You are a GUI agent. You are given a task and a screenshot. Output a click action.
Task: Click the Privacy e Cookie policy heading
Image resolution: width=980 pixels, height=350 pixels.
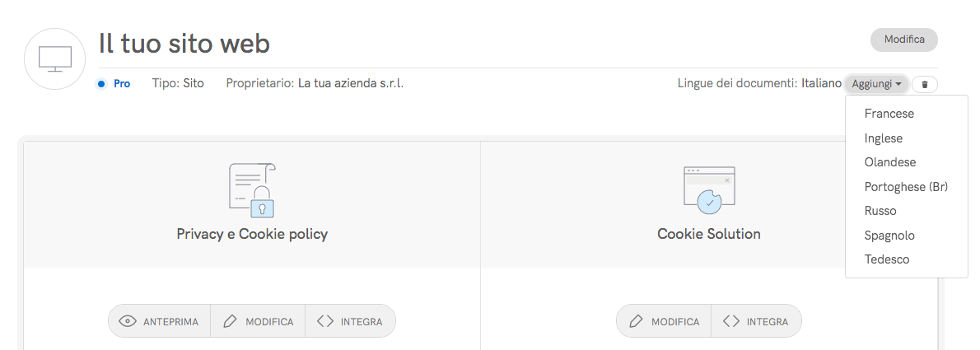(x=252, y=234)
